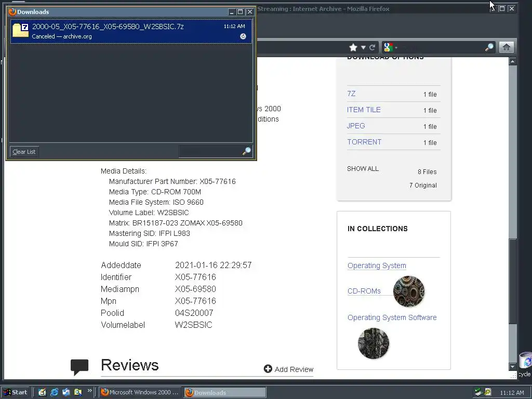Open the TORRENT download link
532x399 pixels.
(x=364, y=142)
